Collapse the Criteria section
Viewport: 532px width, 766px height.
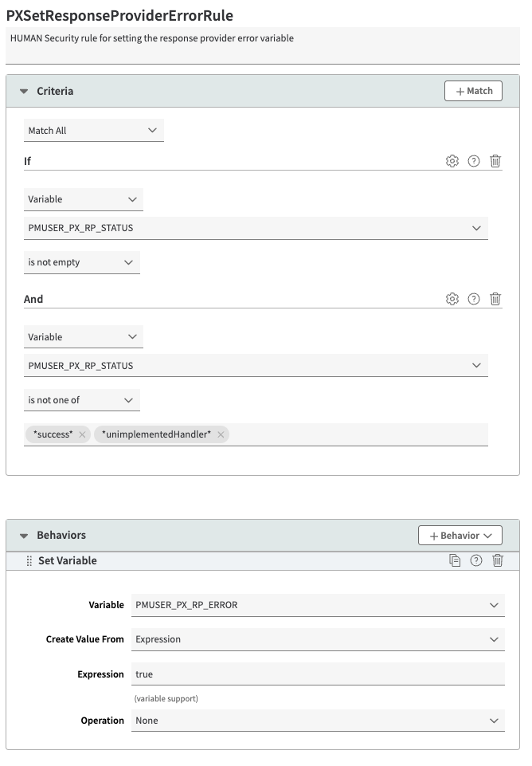click(24, 92)
